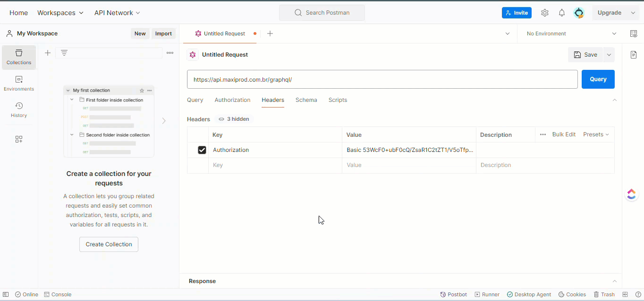Open Postbot from the status bar
Screen dimensions: 644x301
(453, 294)
